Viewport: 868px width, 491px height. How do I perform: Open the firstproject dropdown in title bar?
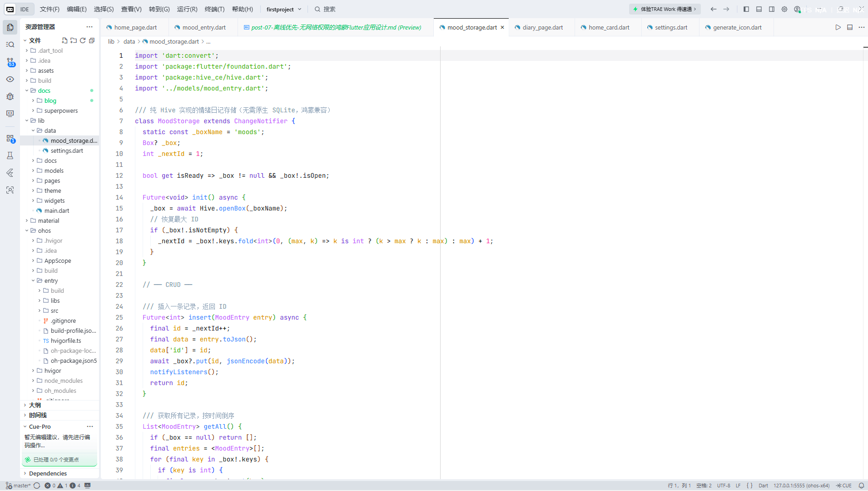[284, 9]
